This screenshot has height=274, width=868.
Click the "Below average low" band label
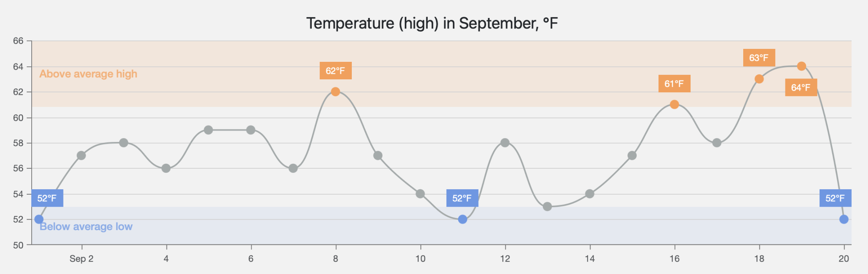[x=86, y=227]
